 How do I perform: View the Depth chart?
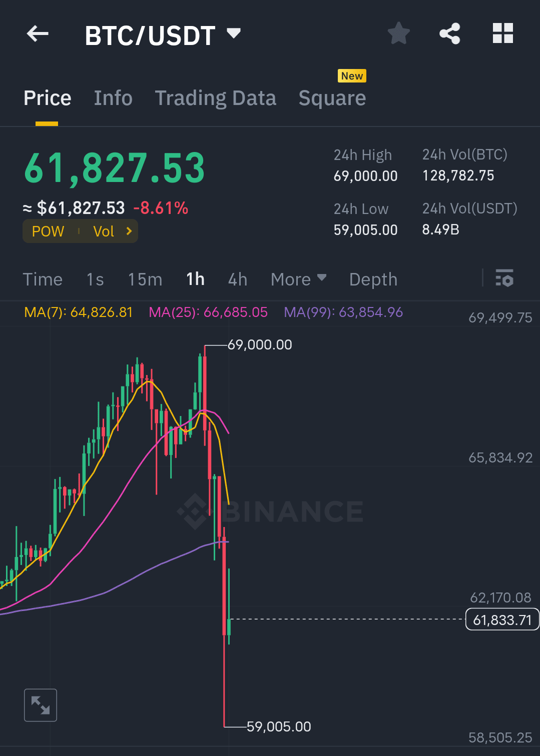click(373, 279)
